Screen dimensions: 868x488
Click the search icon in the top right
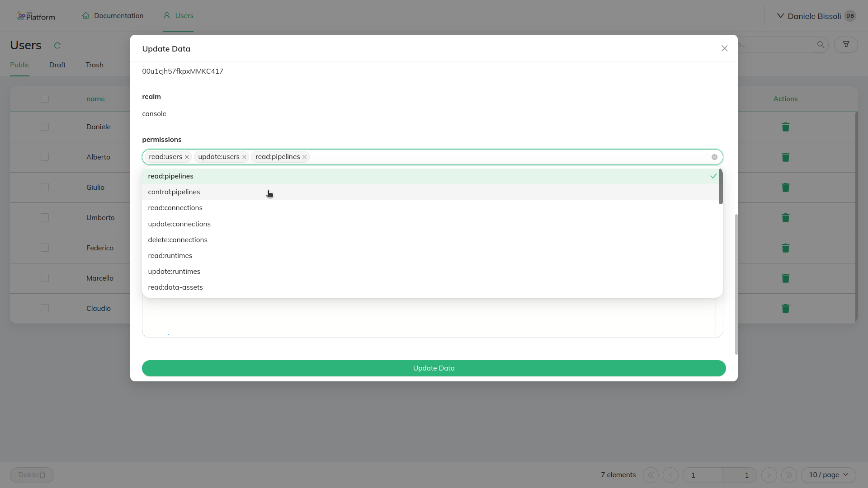pos(821,45)
